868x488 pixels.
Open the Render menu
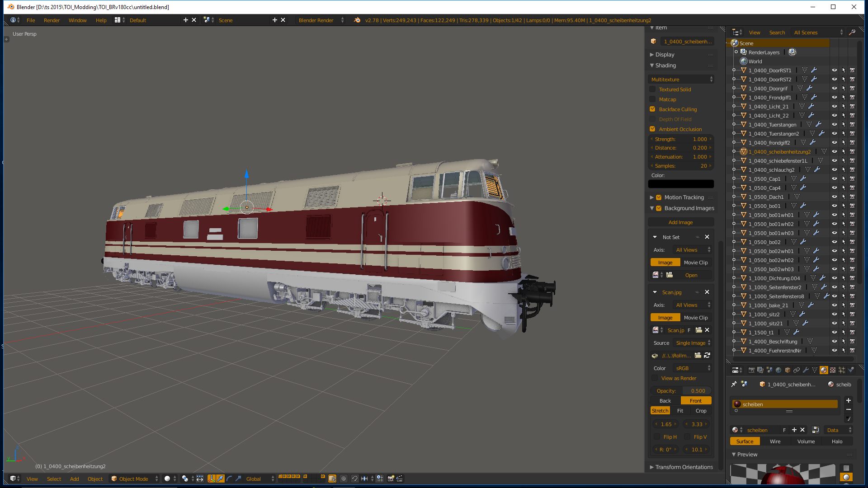click(x=52, y=20)
